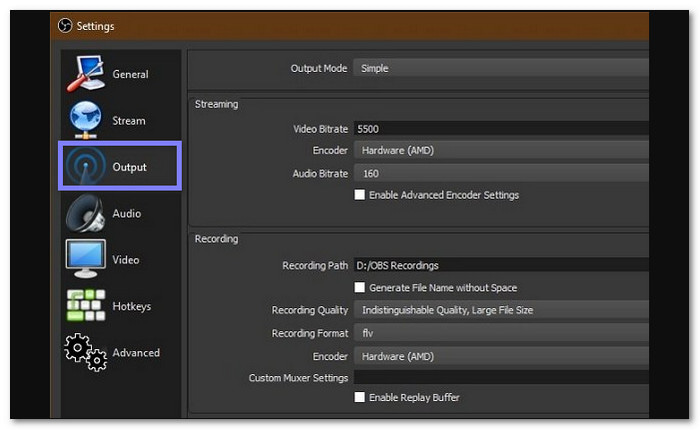Click the Audio speaker icon
The image size is (700, 430).
pos(85,213)
